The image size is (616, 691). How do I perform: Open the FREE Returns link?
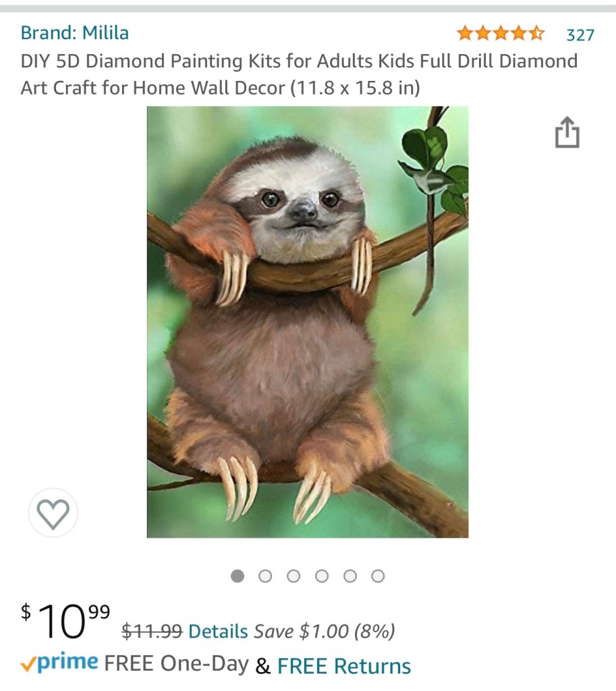pyautogui.click(x=343, y=666)
